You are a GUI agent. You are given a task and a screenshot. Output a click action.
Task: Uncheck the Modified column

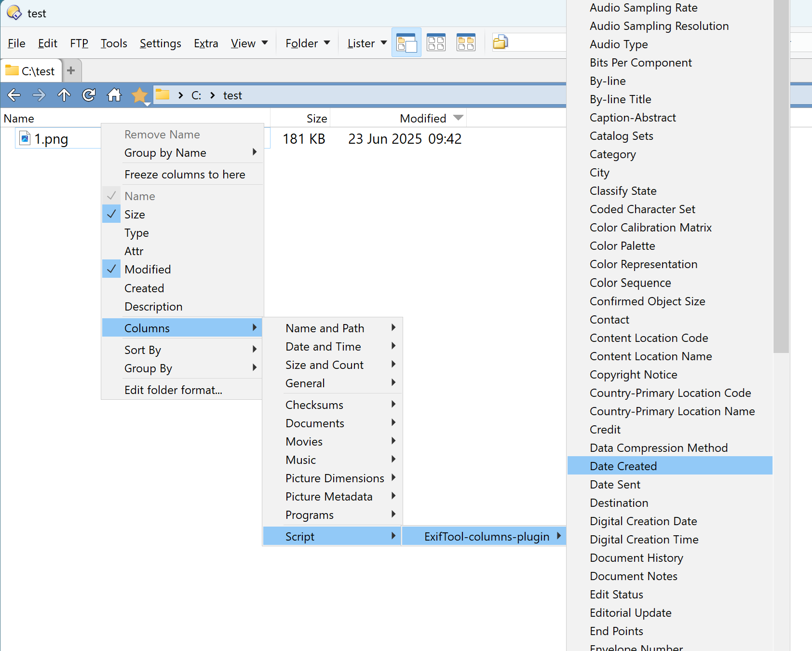[148, 270]
